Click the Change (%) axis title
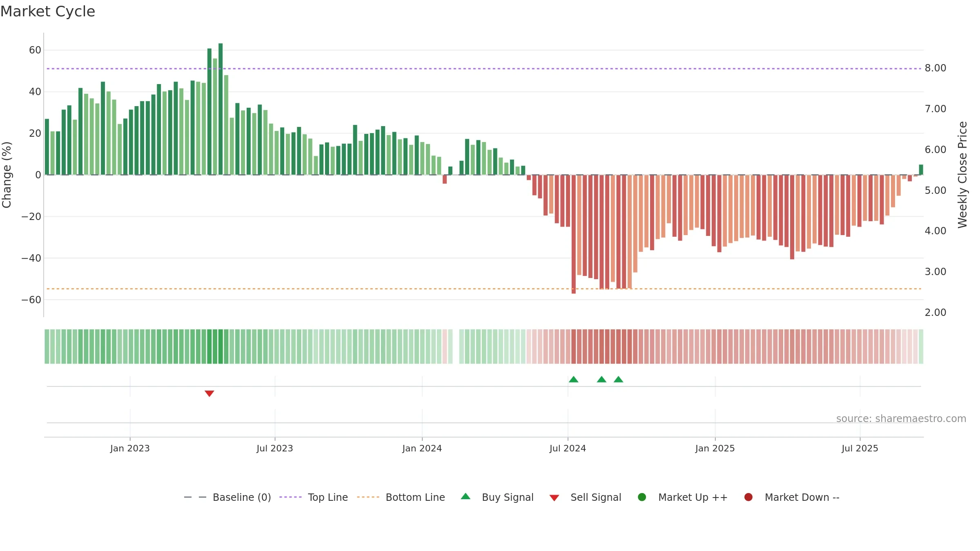Screen dimensions: 980x551 coord(7,175)
